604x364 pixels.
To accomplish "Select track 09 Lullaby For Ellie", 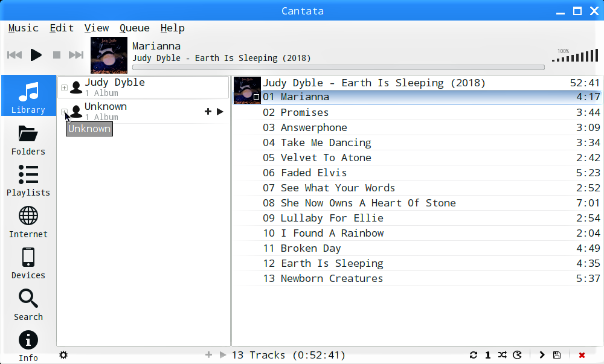I will pos(417,218).
